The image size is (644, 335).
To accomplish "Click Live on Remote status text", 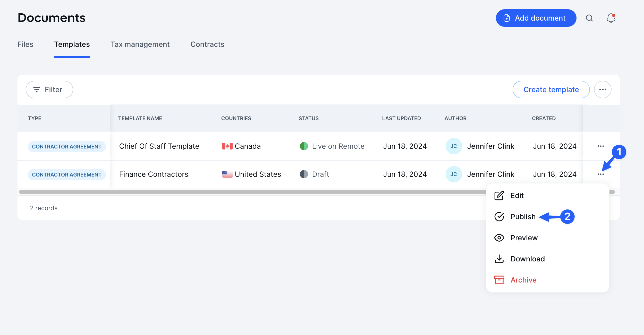I will coord(338,146).
